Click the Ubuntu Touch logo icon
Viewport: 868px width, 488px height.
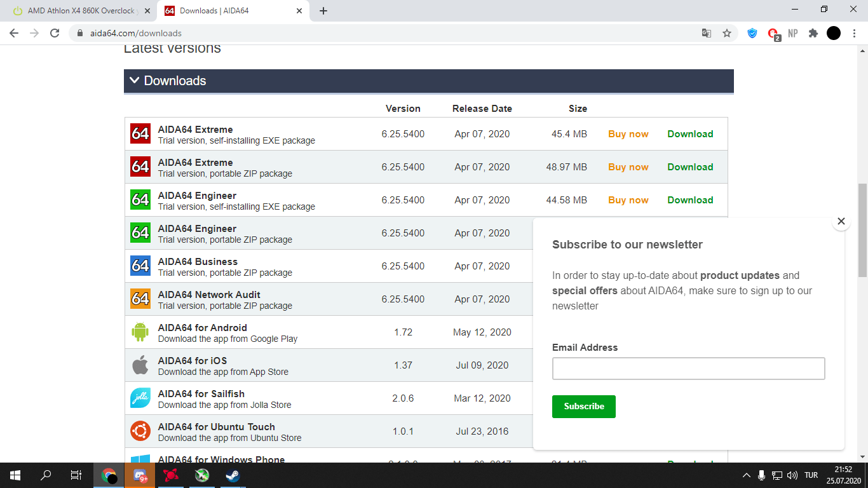[x=140, y=431]
